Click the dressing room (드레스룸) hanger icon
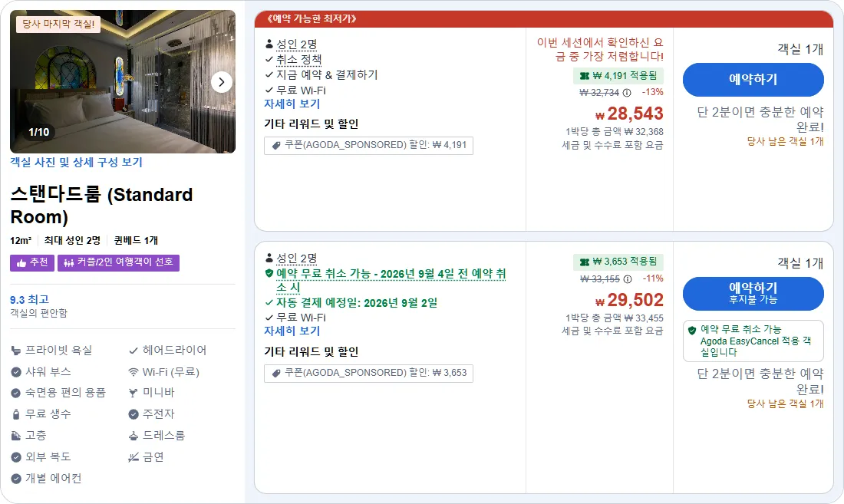The image size is (844, 504). click(x=133, y=436)
